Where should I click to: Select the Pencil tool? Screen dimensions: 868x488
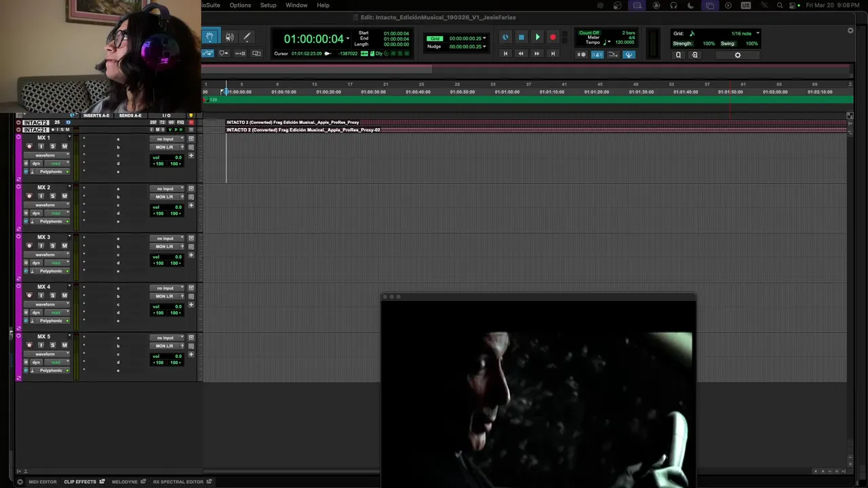(x=247, y=37)
